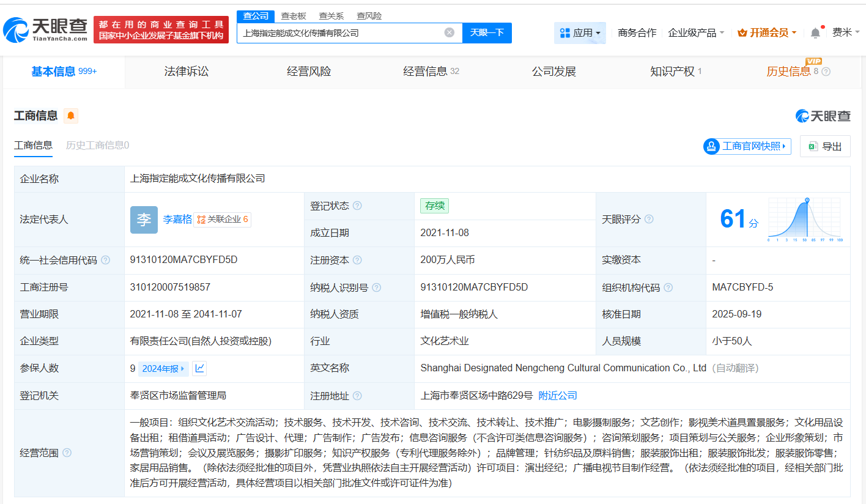The width and height of the screenshot is (866, 504).
Task: Switch to the 法律诉讼 tab
Action: 187,72
